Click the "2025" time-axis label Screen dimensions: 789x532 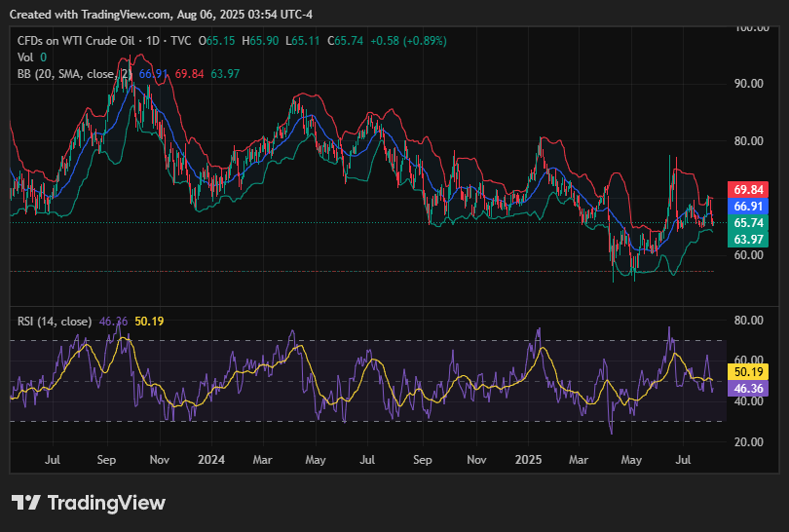point(528,460)
